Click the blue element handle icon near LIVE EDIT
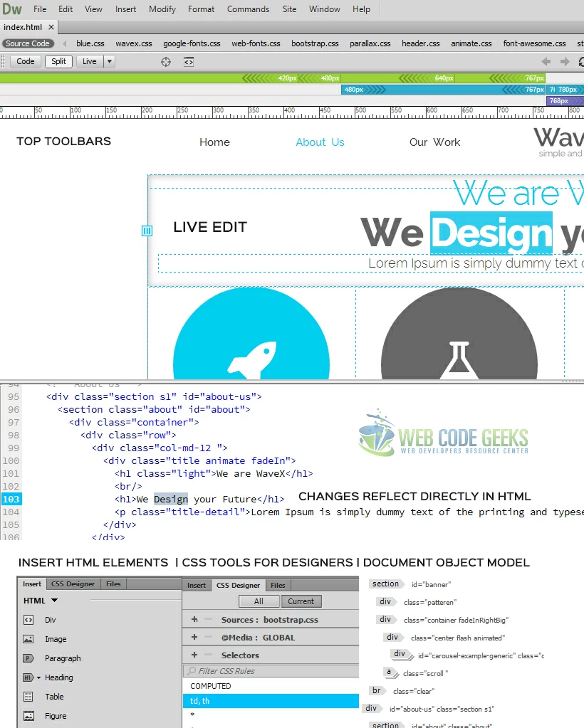This screenshot has height=728, width=584. tap(147, 231)
